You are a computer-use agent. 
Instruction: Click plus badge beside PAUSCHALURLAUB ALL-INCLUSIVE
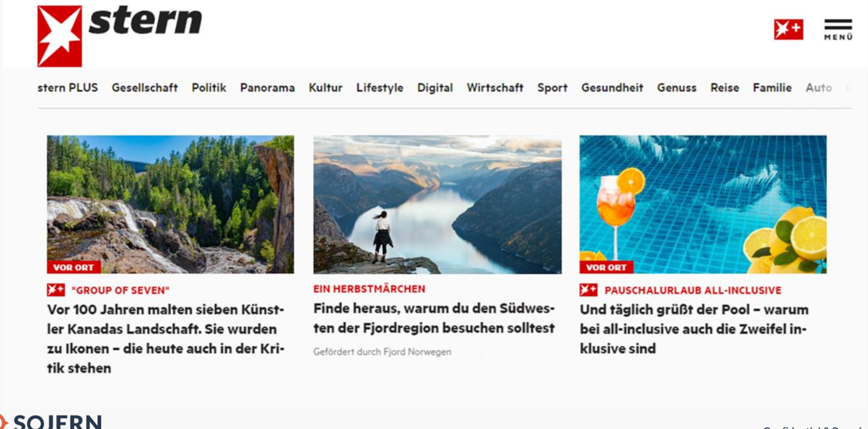588,290
